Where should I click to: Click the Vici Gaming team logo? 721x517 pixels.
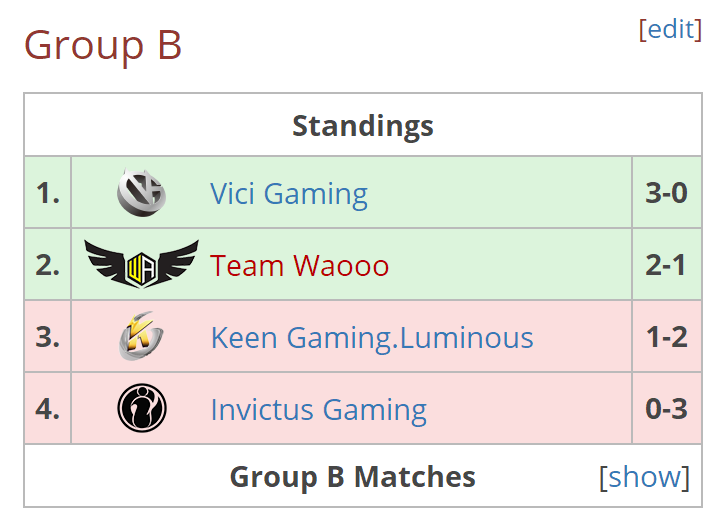coord(141,192)
